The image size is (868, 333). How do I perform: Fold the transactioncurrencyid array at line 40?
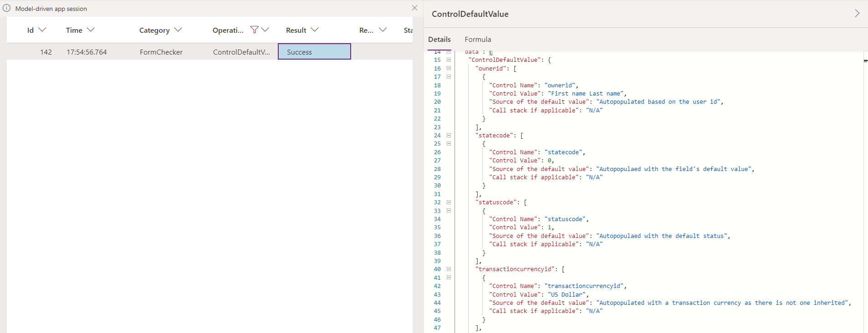pyautogui.click(x=449, y=269)
